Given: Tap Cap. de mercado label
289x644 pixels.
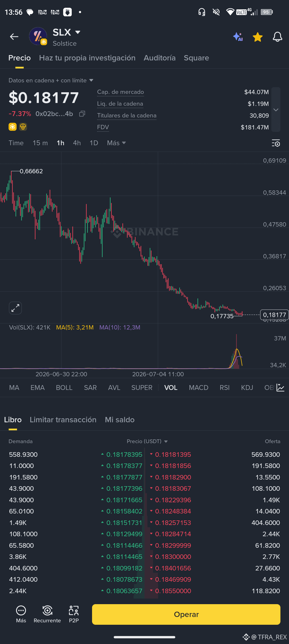Looking at the screenshot, I should (120, 92).
